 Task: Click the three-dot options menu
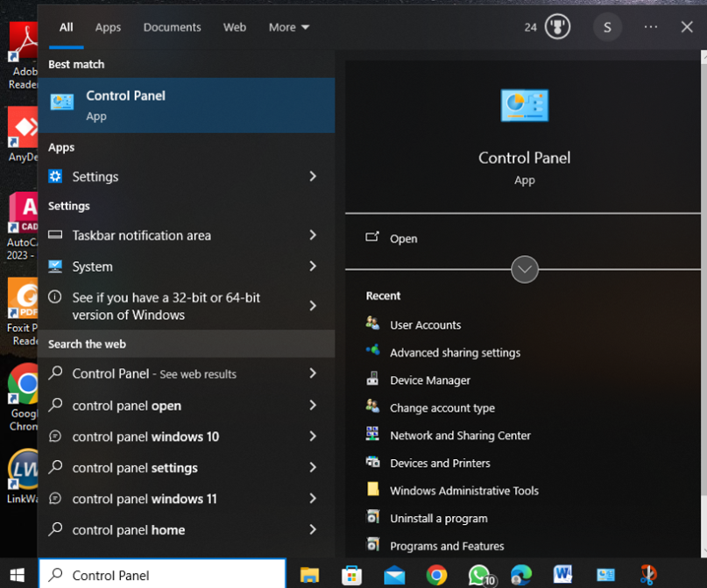[x=650, y=27]
